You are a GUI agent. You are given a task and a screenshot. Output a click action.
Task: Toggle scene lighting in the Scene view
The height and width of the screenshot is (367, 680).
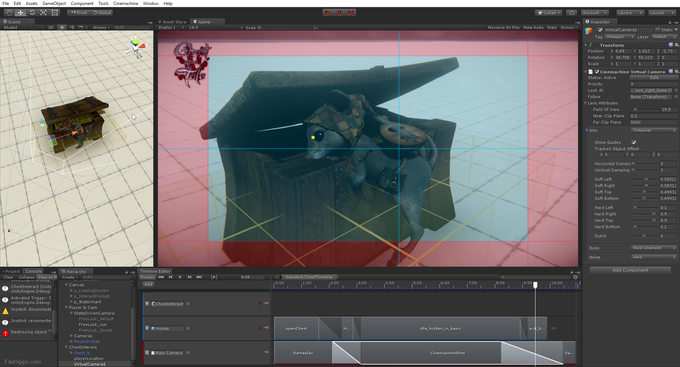coord(63,27)
